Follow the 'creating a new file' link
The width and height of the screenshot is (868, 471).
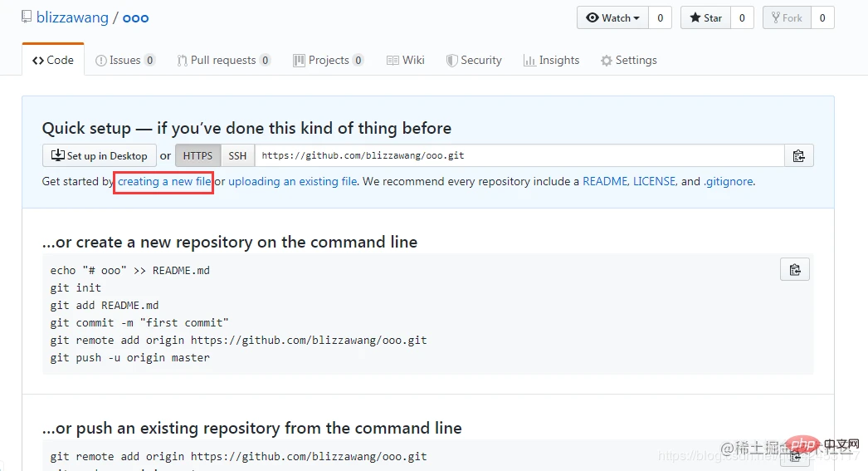(x=164, y=181)
